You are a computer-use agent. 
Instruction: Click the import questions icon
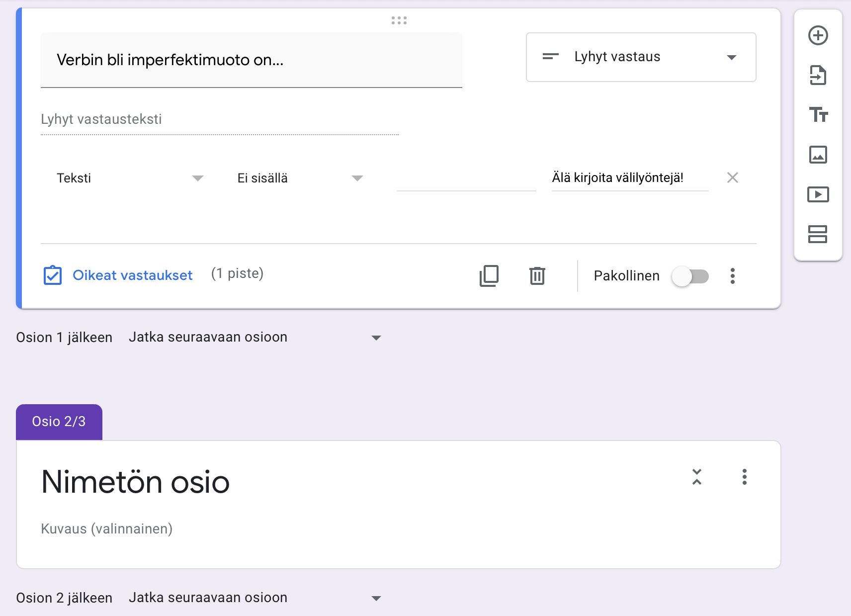[x=818, y=75]
